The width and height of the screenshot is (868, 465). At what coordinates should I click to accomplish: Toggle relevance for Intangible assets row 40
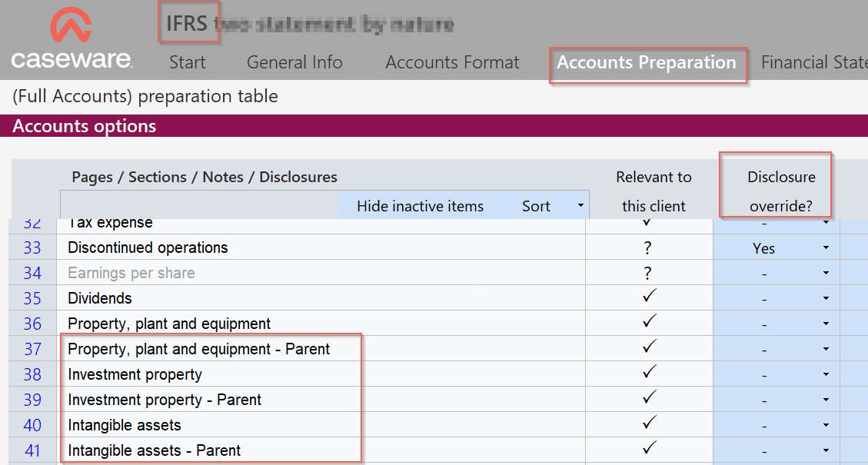point(650,423)
